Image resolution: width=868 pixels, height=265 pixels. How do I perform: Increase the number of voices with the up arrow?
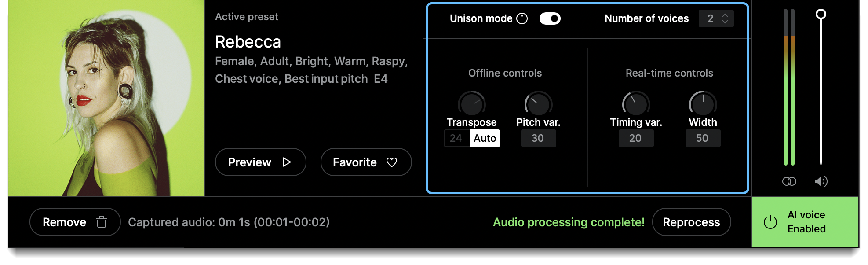[x=725, y=15]
